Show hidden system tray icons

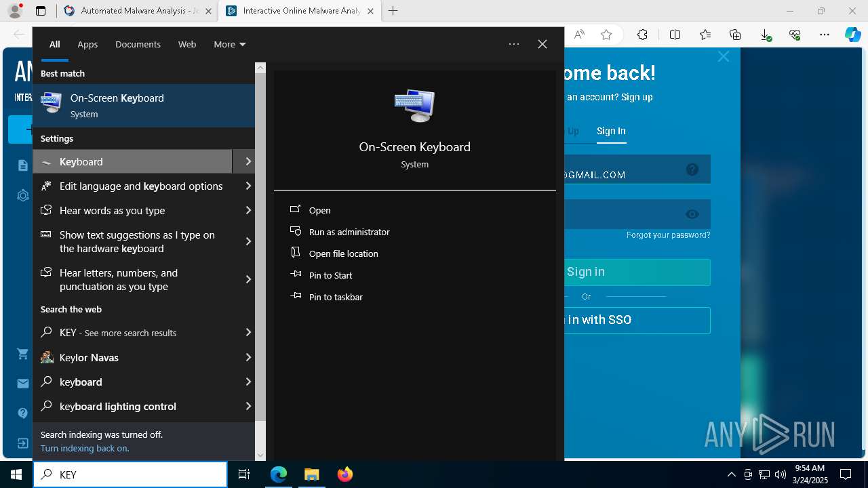pos(731,474)
